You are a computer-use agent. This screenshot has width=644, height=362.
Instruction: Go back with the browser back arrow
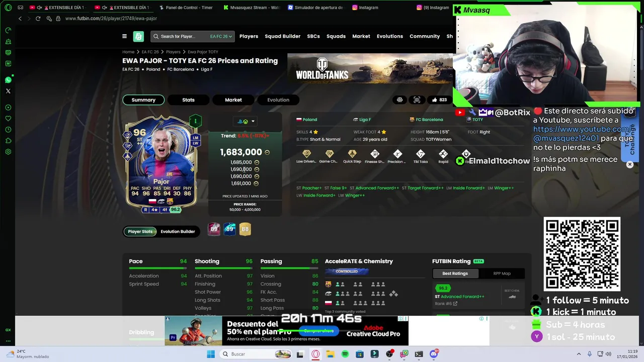click(x=20, y=19)
